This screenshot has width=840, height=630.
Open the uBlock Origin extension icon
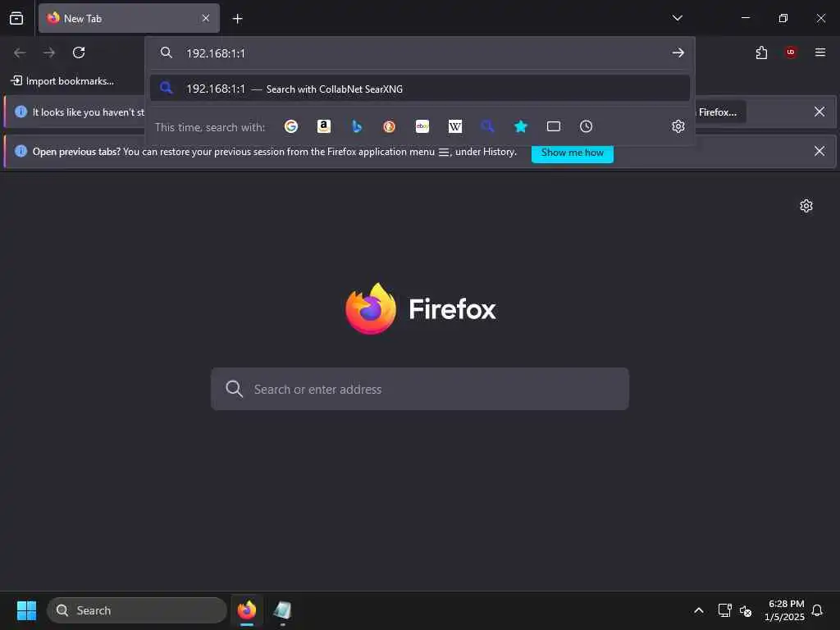click(791, 52)
